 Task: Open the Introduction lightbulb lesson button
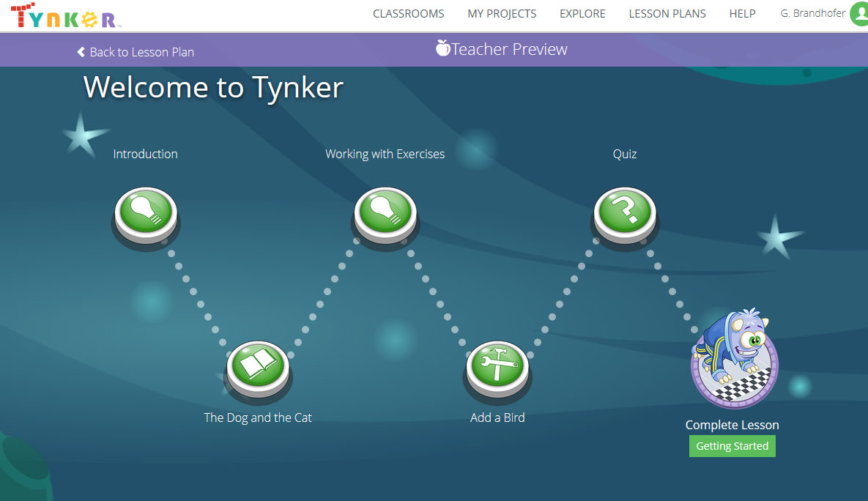[146, 215]
